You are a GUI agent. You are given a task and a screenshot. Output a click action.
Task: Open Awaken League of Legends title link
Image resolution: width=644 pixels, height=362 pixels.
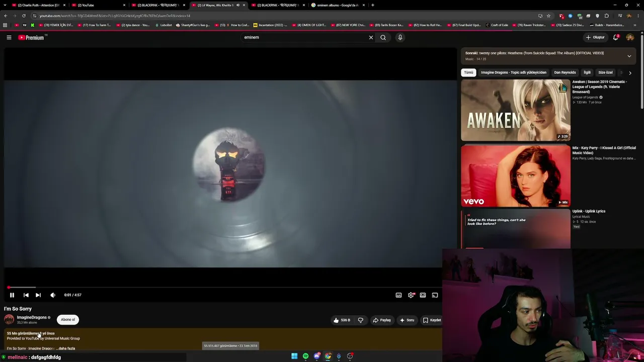pos(600,86)
